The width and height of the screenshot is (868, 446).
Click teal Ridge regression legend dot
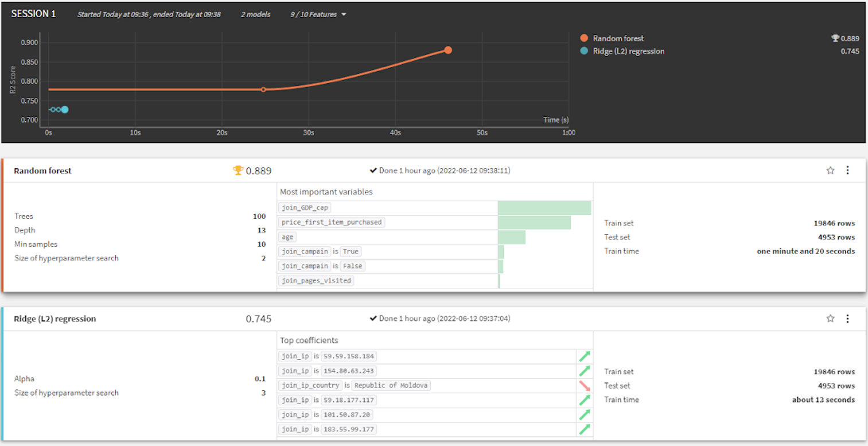(x=584, y=51)
